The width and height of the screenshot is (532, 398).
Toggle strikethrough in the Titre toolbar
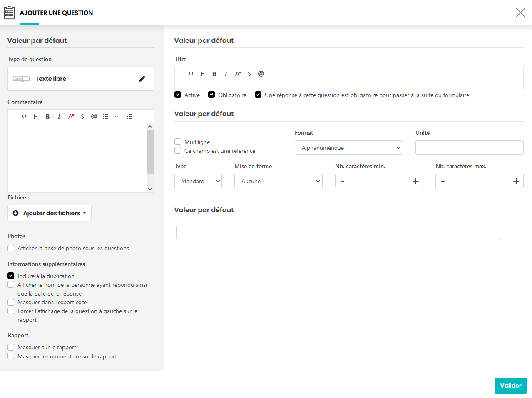tap(249, 74)
